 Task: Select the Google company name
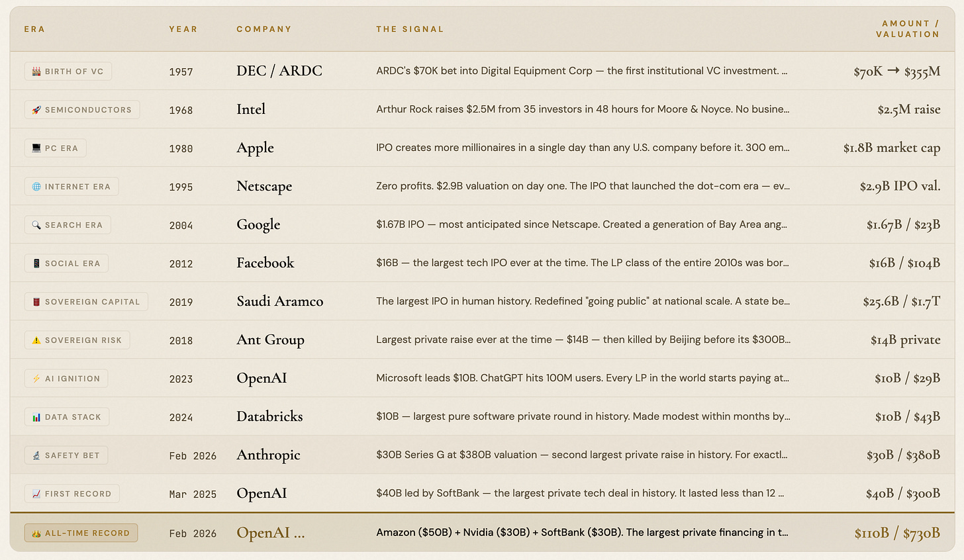[x=258, y=225]
